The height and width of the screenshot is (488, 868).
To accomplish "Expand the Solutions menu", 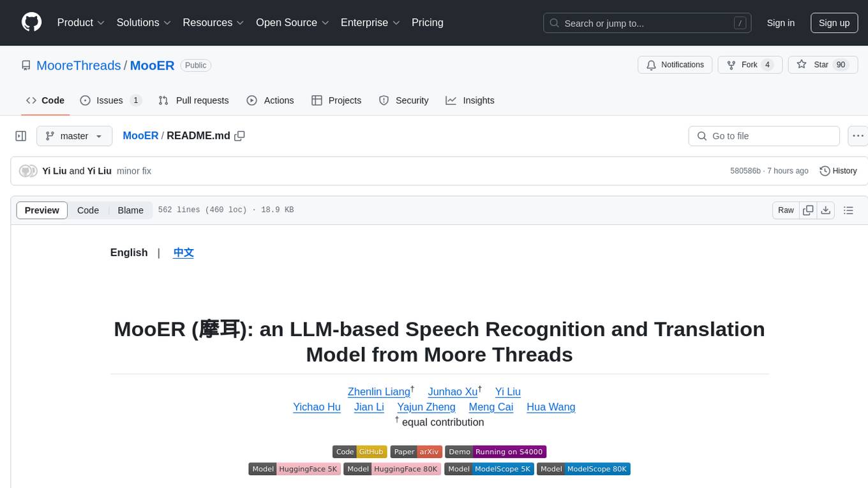I will [144, 22].
